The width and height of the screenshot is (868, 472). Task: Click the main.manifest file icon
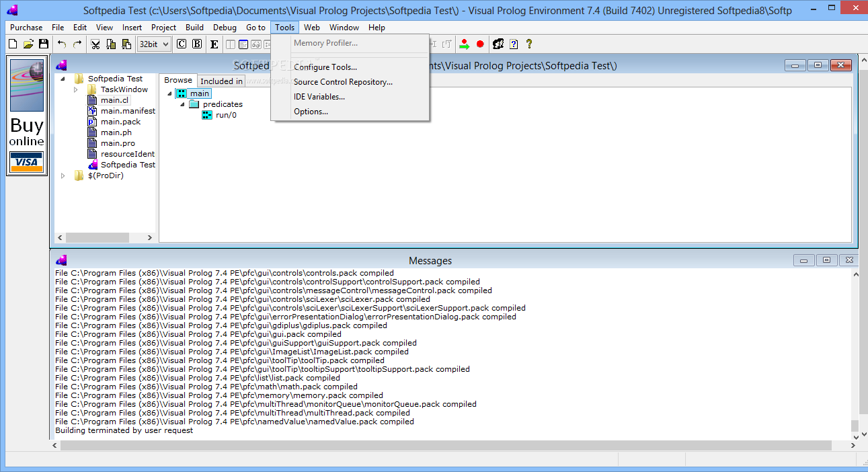93,111
